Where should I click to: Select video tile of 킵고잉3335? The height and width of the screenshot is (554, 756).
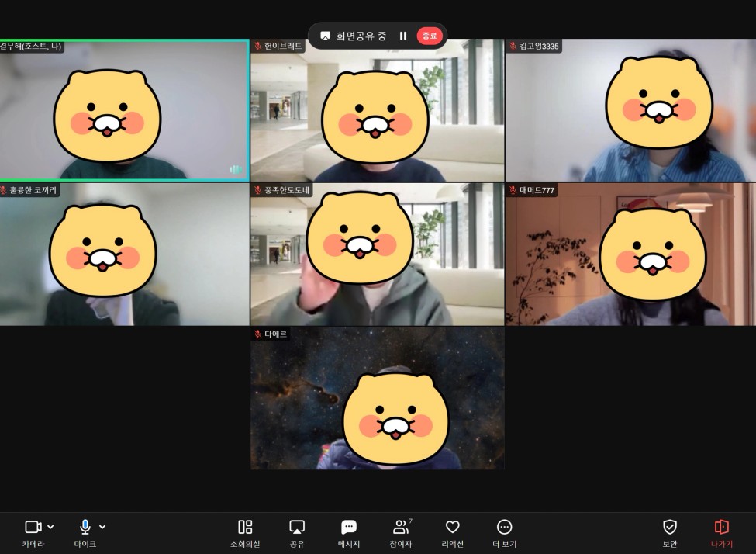(630, 110)
